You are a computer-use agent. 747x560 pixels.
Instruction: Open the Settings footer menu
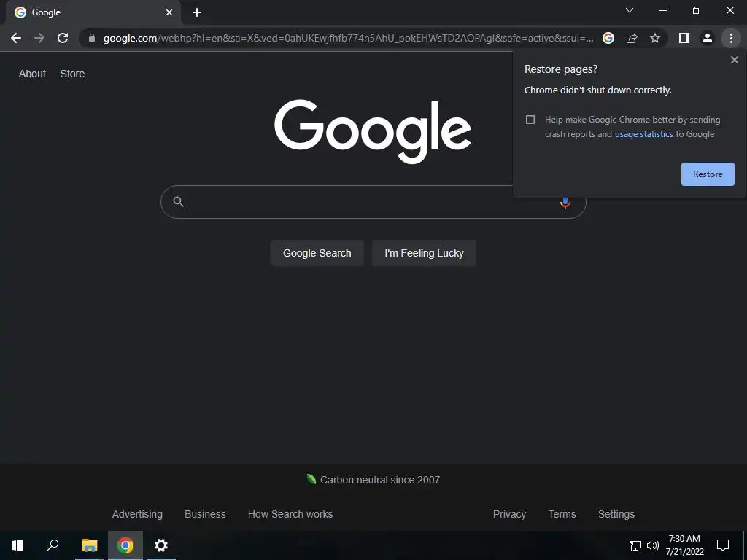(x=616, y=514)
